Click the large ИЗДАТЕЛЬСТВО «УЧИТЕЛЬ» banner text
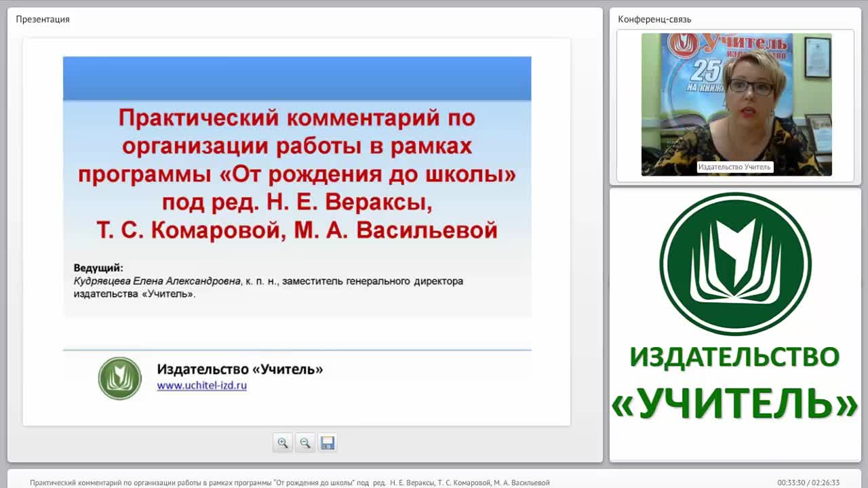 (x=735, y=383)
